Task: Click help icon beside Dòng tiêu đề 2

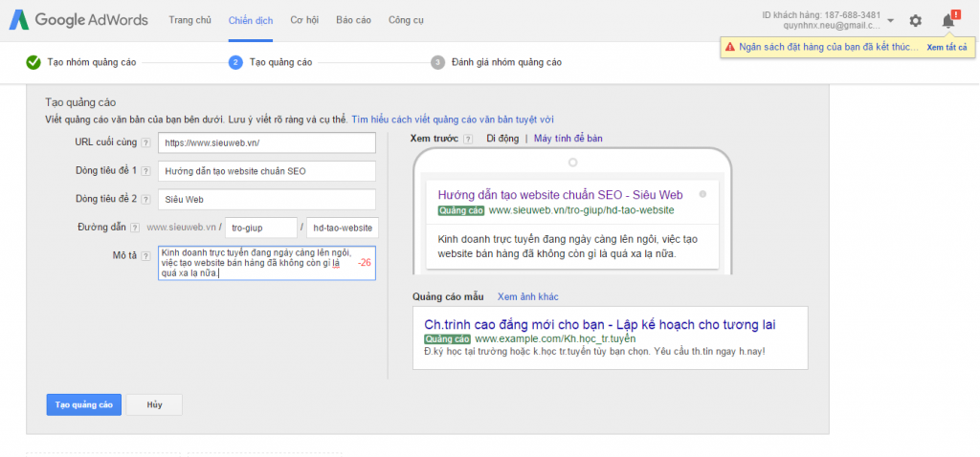Action: (x=145, y=199)
